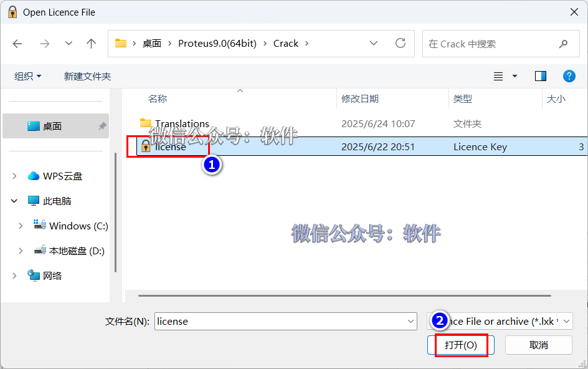
Task: Select Proteus9.0(64bit) in the address path
Action: [x=217, y=44]
